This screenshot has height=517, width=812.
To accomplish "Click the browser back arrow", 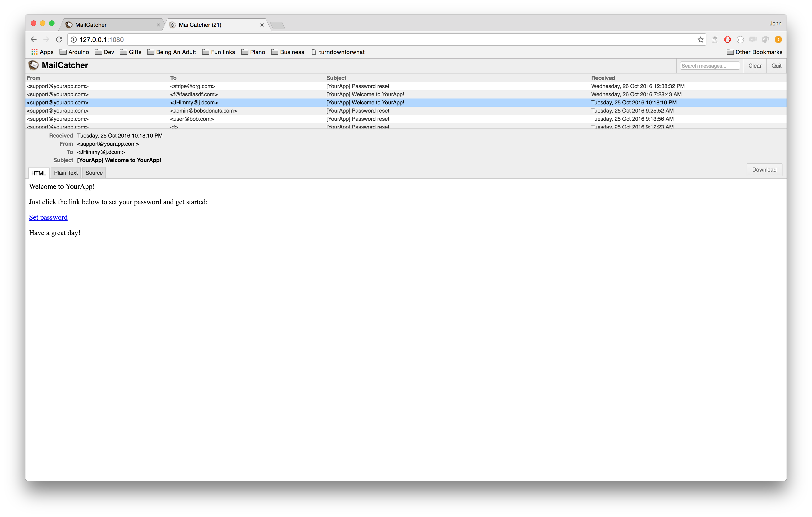I will click(x=33, y=39).
